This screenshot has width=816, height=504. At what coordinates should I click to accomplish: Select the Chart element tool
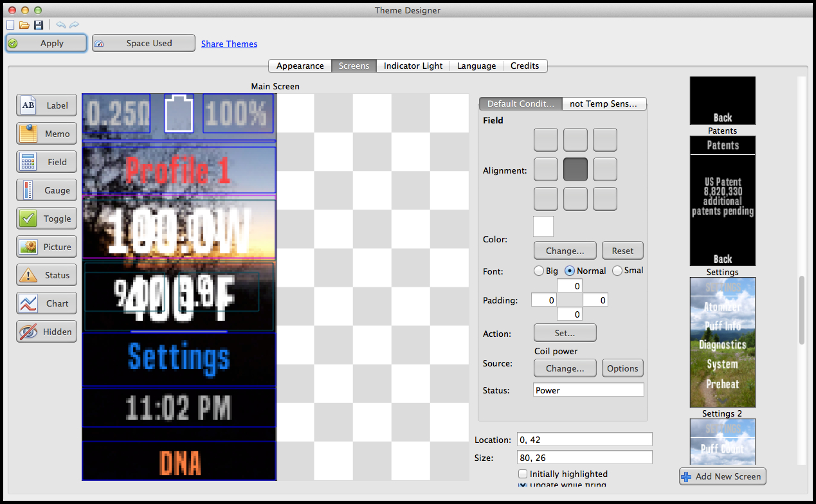(46, 303)
